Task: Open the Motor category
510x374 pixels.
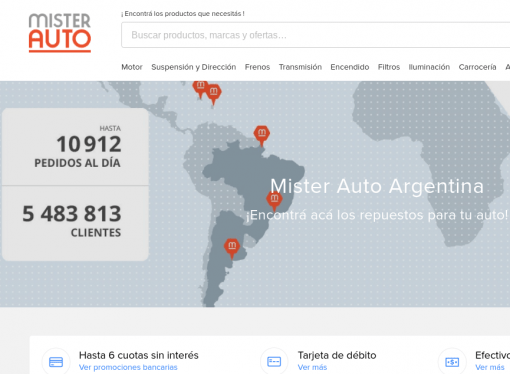Action: tap(132, 67)
